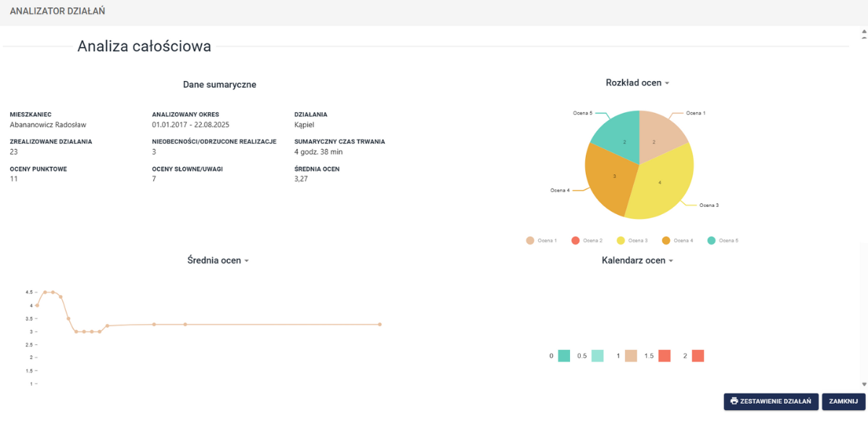Expand the Średnia ocen dropdown arrow
Image resolution: width=868 pixels, height=434 pixels.
[x=247, y=260]
